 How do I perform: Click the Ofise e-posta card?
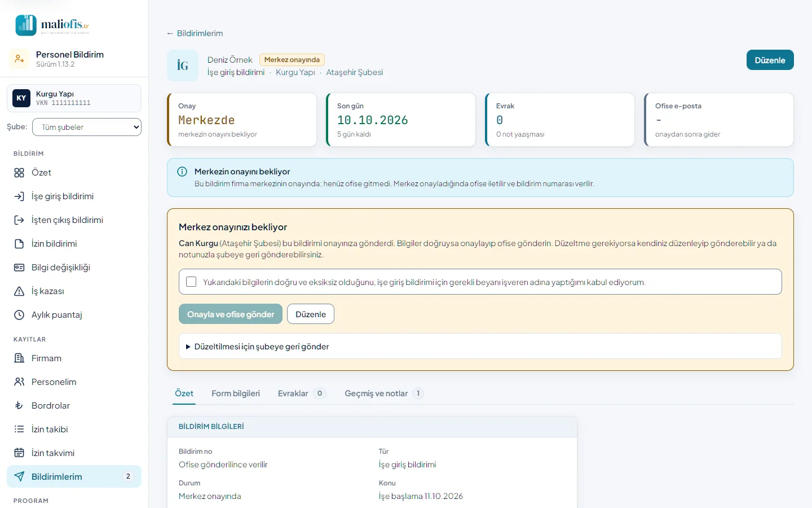coord(719,120)
